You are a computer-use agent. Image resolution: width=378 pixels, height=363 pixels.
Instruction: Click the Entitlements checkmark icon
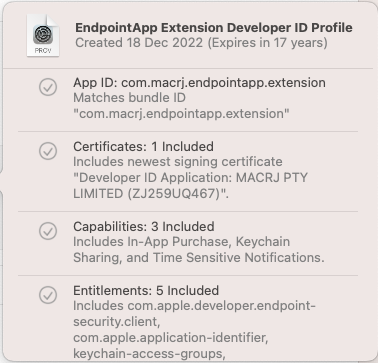pyautogui.click(x=48, y=295)
